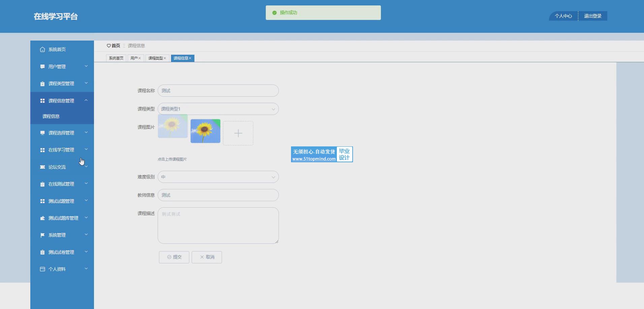644x309 pixels.
Task: Expand the 在线测试管理 chevron
Action: pos(86,184)
